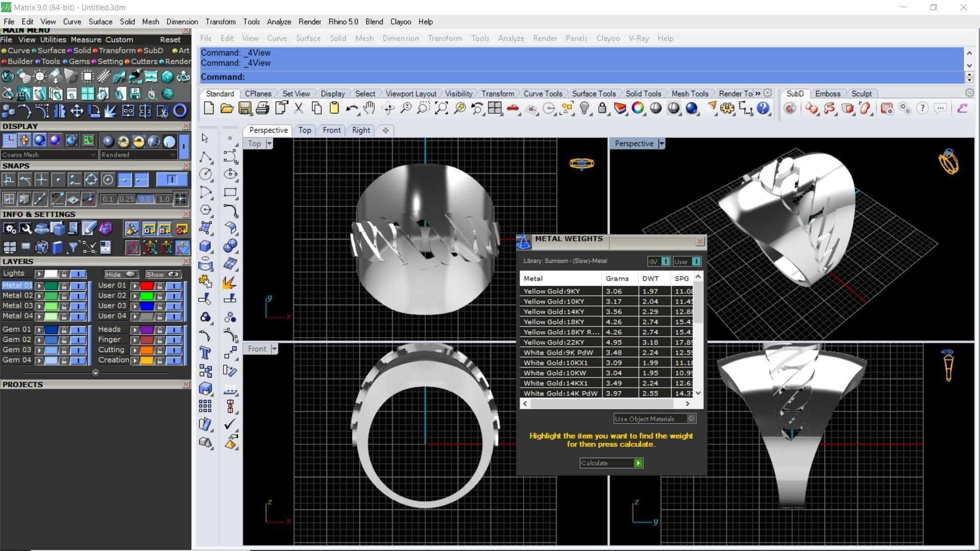Screen dimensions: 980x551
Task: Click the Undo arrow icon
Action: pos(352,108)
